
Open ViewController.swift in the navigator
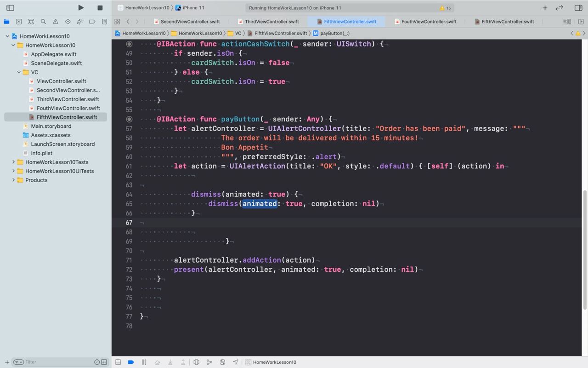[61, 81]
